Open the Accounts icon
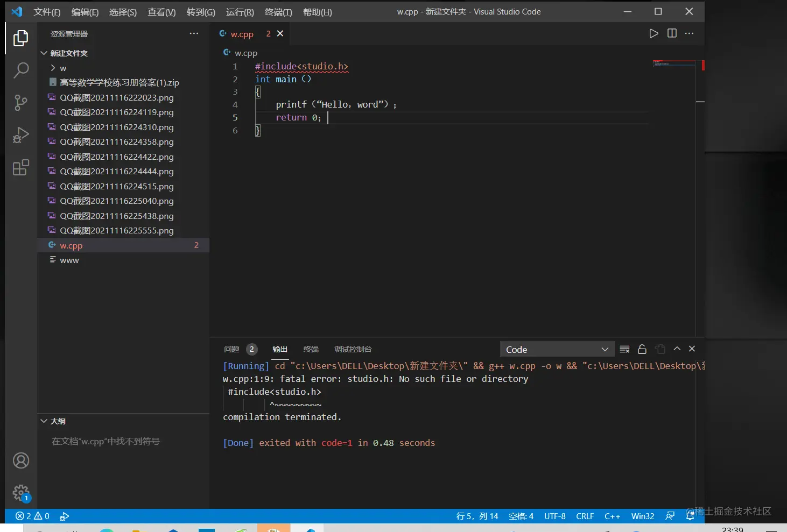The height and width of the screenshot is (532, 787). [20, 460]
